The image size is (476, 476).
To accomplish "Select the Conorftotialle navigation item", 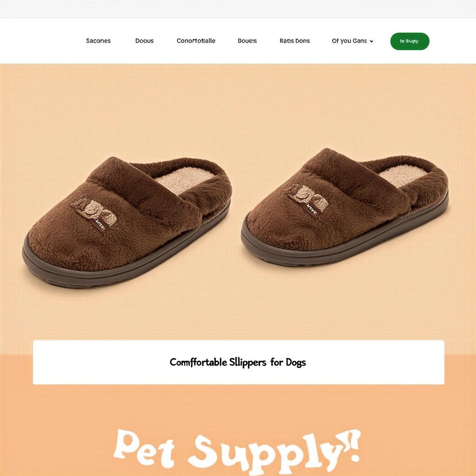I will pos(196,41).
